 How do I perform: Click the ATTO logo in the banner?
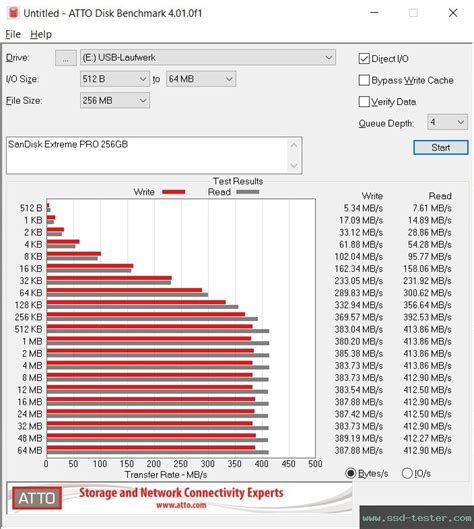[x=37, y=498]
